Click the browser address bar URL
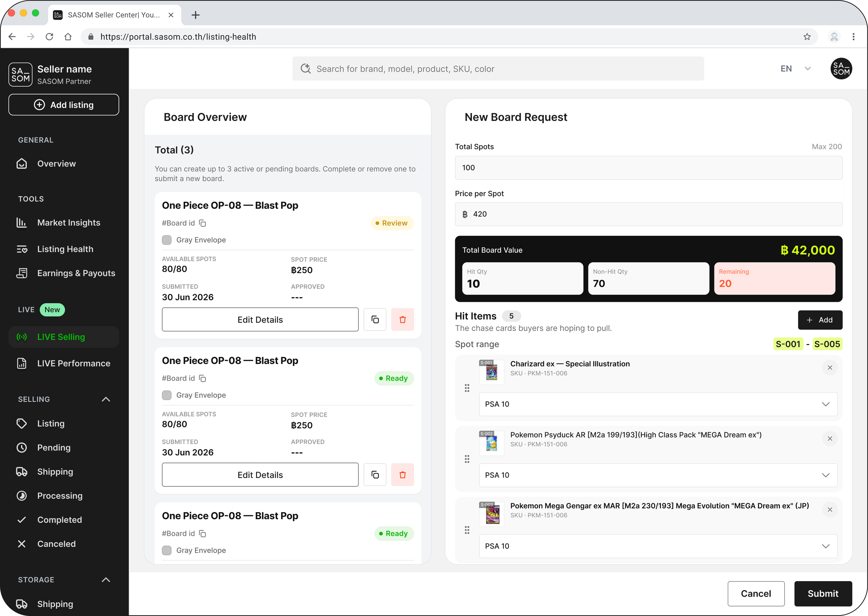The image size is (868, 616). [178, 37]
